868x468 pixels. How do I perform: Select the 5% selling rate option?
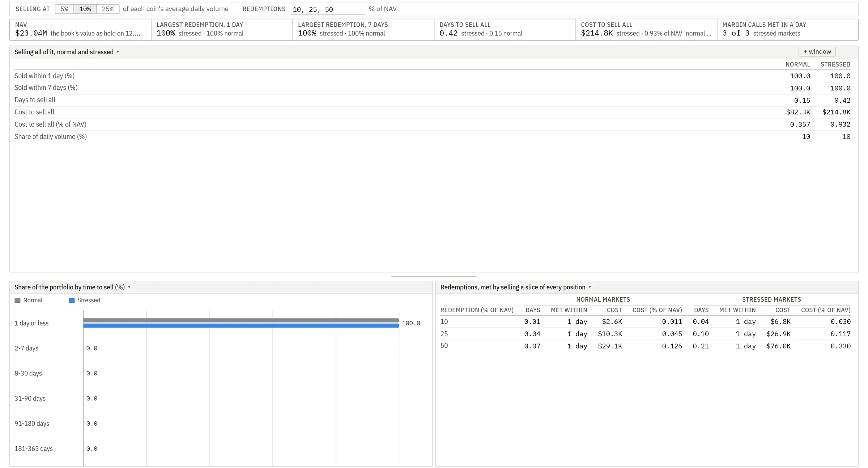pyautogui.click(x=64, y=9)
